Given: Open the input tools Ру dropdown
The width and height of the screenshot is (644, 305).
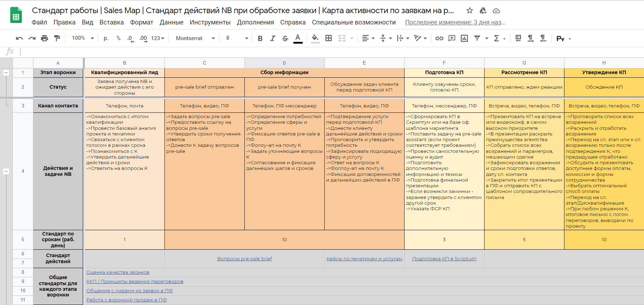Looking at the screenshot, I should (x=563, y=38).
